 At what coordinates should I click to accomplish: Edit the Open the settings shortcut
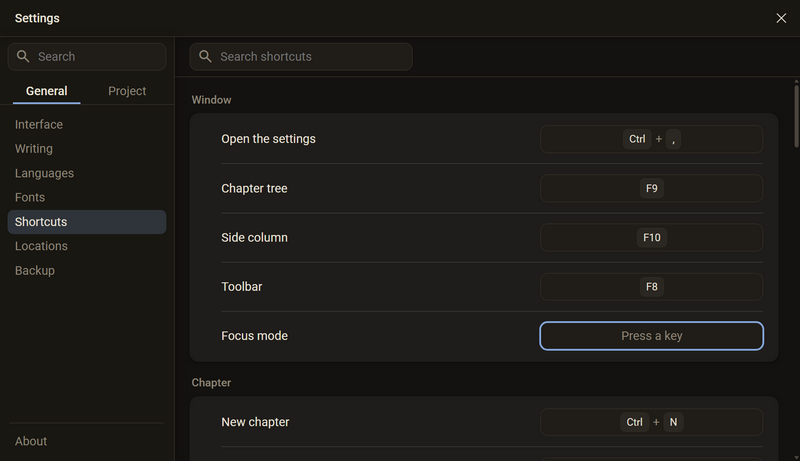click(x=652, y=139)
